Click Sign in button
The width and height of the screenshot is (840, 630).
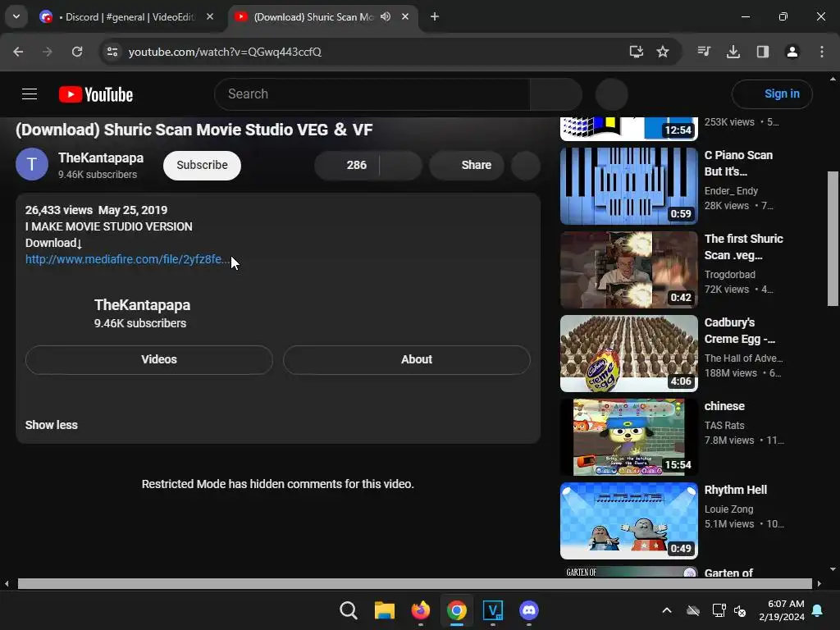[772, 94]
